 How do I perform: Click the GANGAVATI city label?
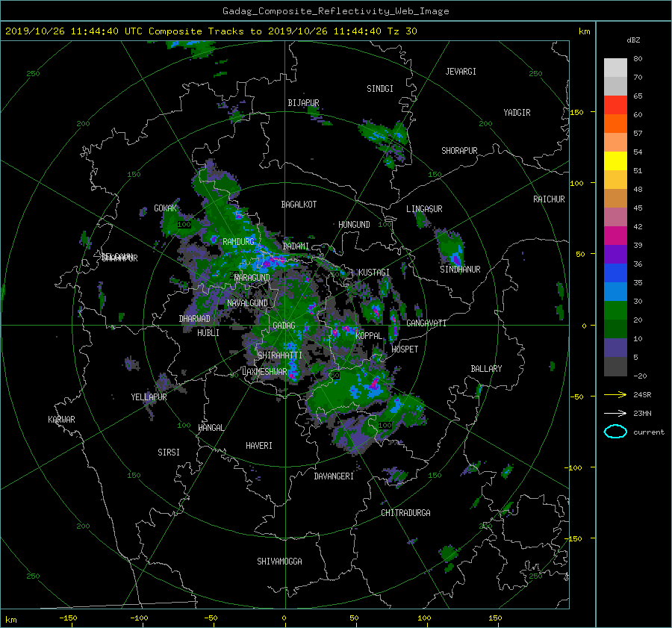(426, 323)
